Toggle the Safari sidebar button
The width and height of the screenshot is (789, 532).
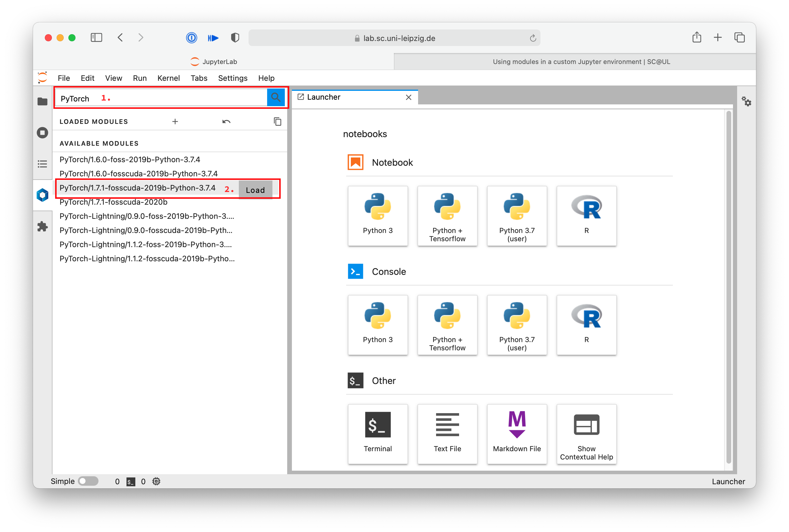pyautogui.click(x=96, y=37)
